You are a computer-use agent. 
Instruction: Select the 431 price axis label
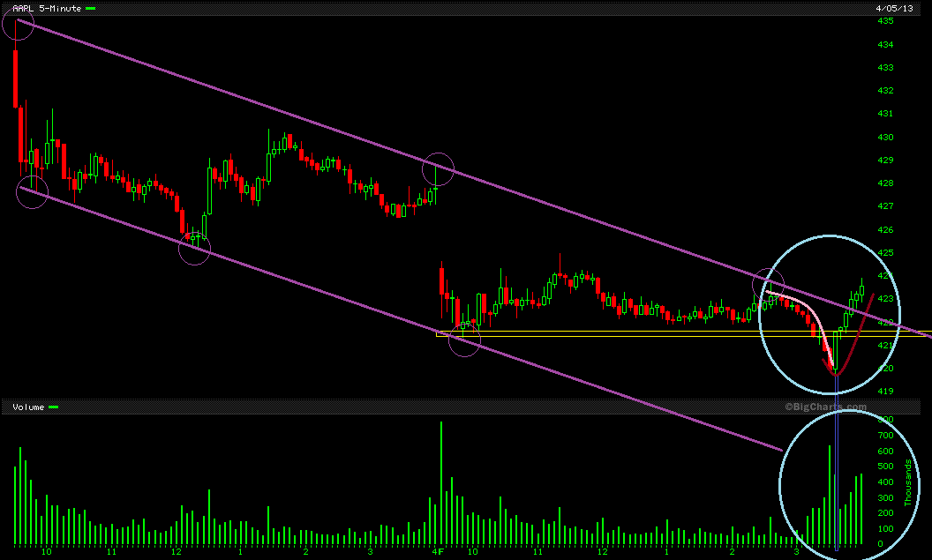[885, 114]
